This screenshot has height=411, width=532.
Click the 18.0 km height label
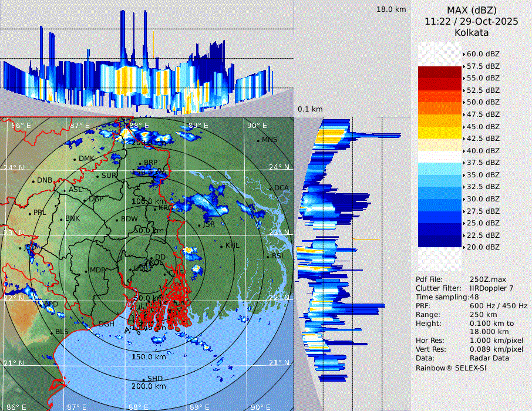391,9
